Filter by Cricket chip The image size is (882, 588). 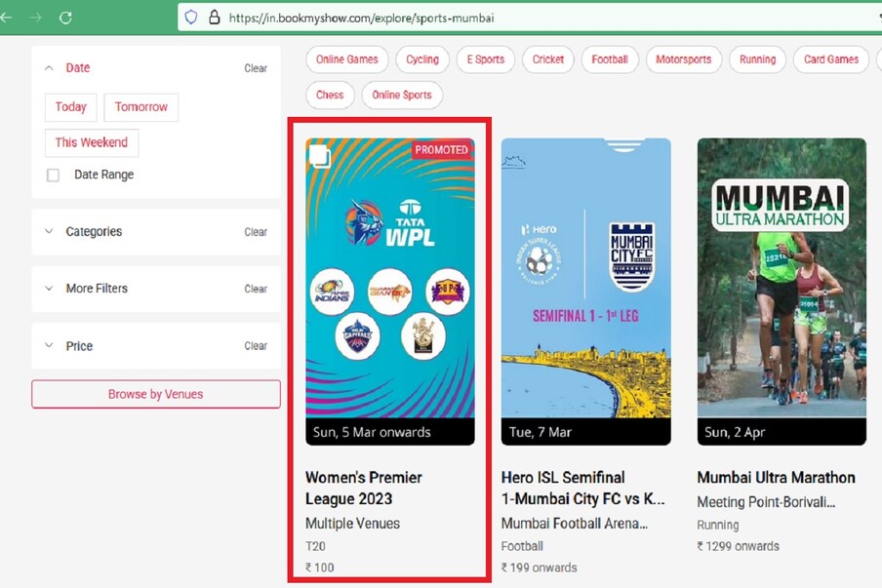coord(548,59)
